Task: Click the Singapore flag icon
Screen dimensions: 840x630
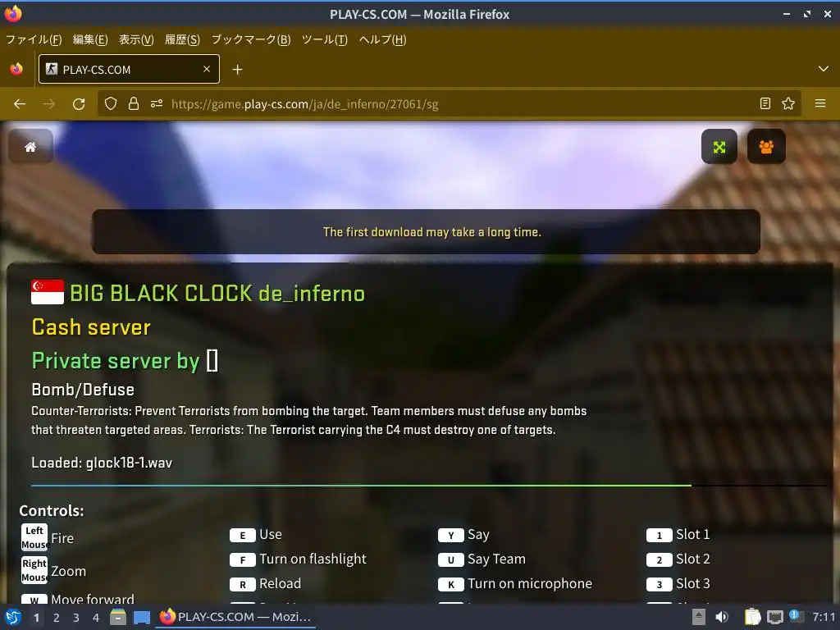Action: (47, 292)
